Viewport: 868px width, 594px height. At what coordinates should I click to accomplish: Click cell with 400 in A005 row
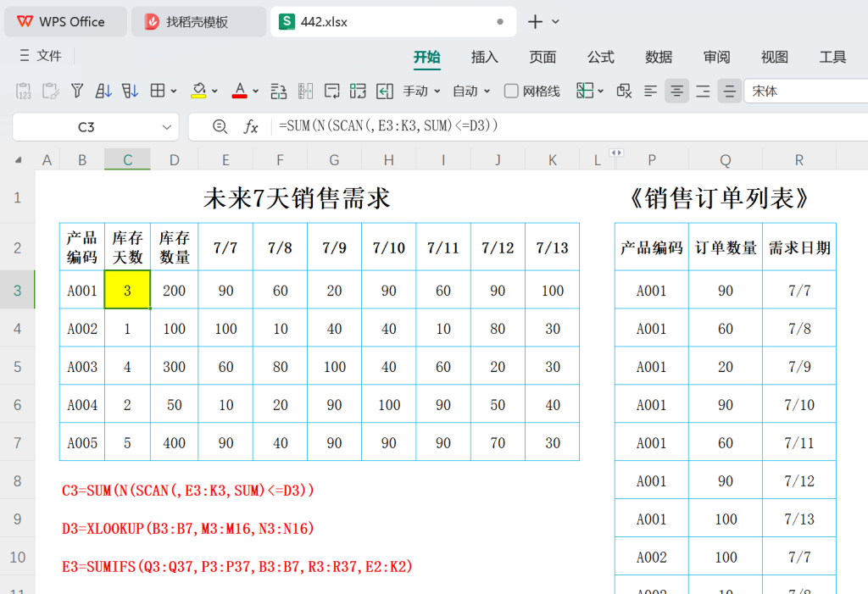click(x=174, y=443)
